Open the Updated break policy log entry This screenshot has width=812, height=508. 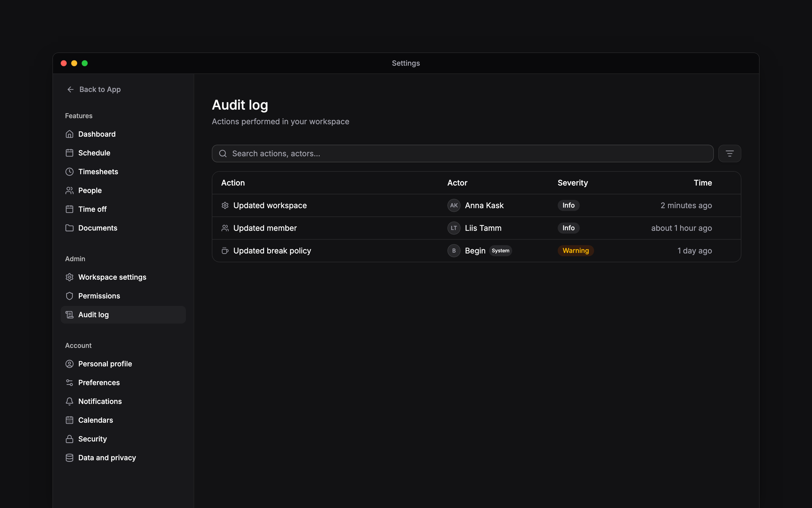pos(476,251)
